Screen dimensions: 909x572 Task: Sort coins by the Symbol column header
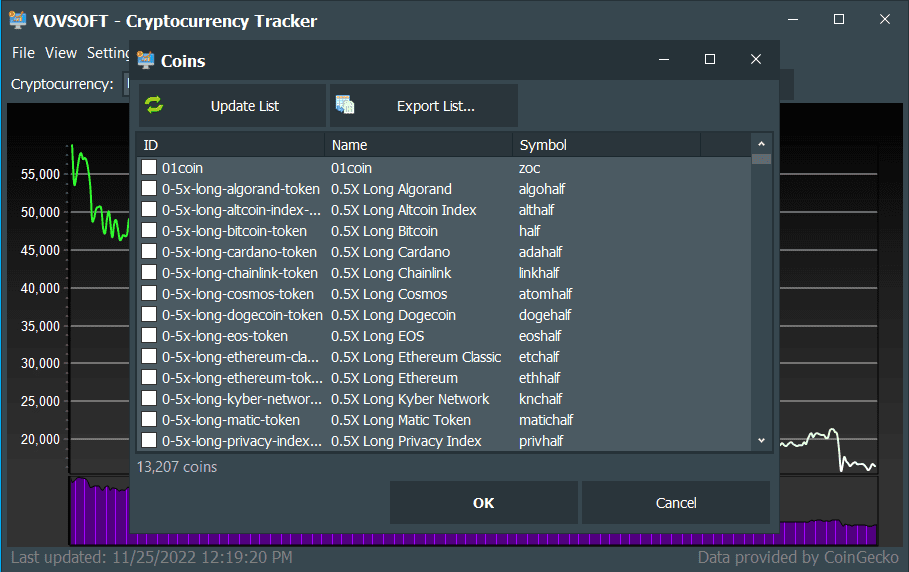click(606, 145)
